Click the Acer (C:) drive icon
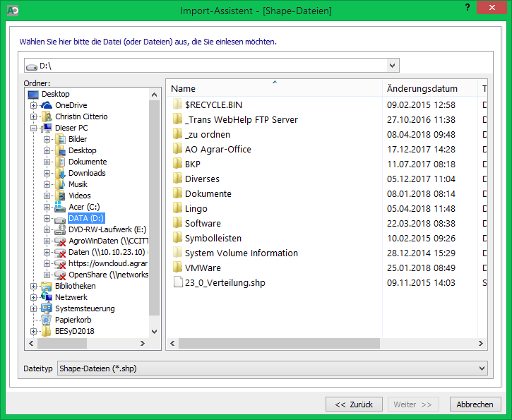The image size is (512, 420). click(x=60, y=207)
